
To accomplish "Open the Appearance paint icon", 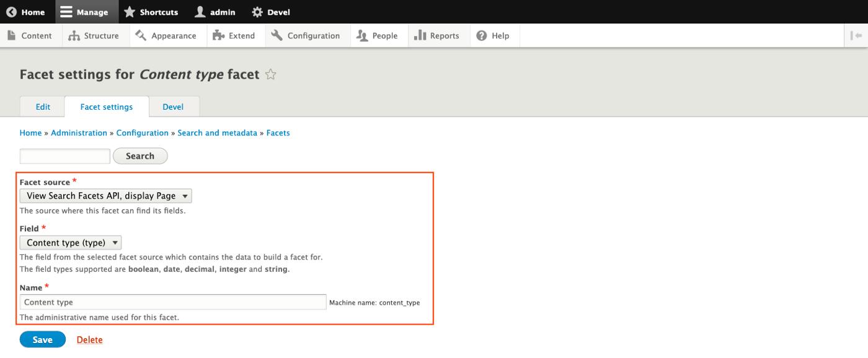I will [142, 35].
